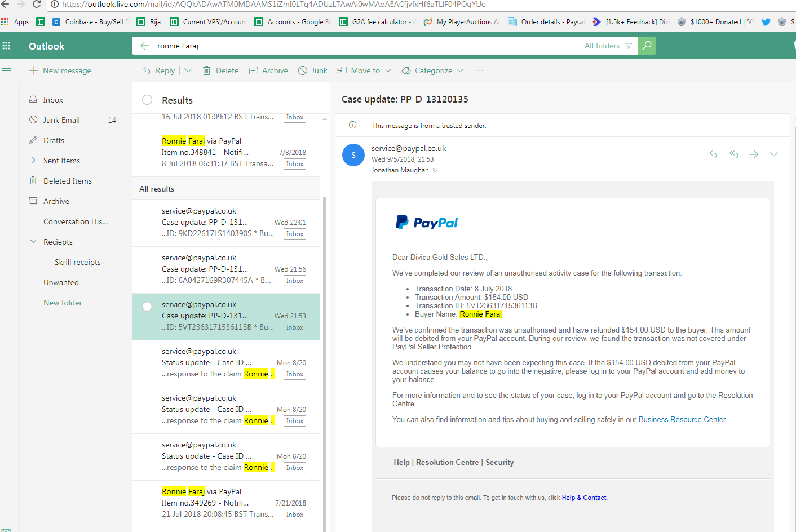Click the search input field
Viewport: 796px width, 532px height.
366,46
